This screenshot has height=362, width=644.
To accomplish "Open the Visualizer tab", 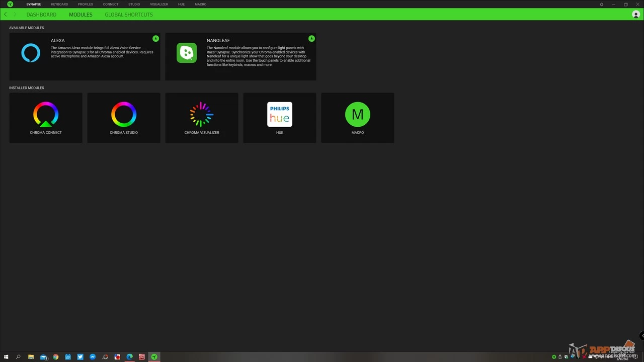I will pyautogui.click(x=159, y=4).
